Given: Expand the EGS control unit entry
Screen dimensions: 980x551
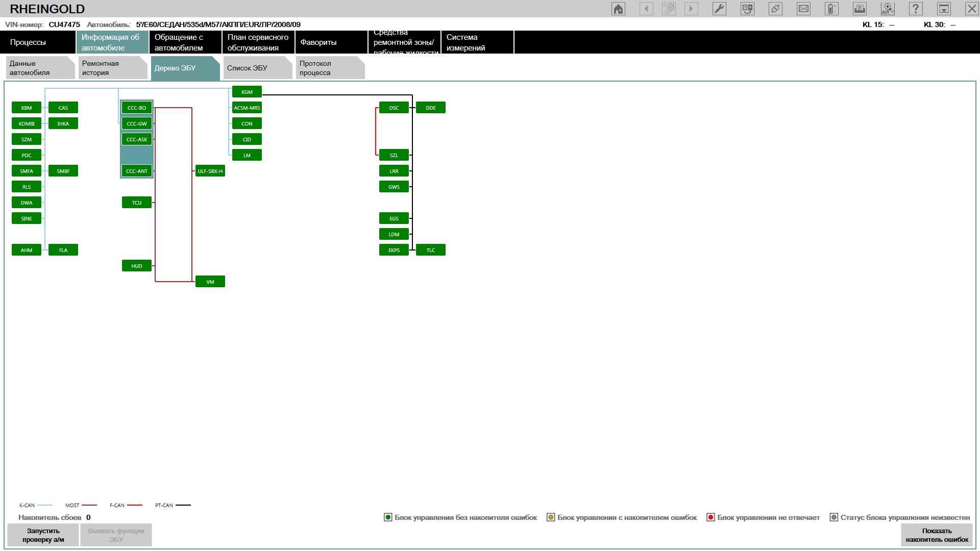Looking at the screenshot, I should (394, 219).
